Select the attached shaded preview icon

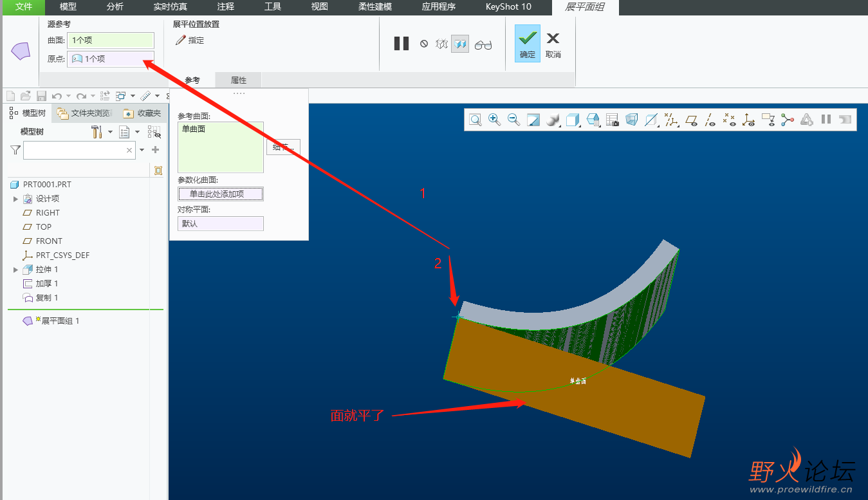click(x=460, y=44)
